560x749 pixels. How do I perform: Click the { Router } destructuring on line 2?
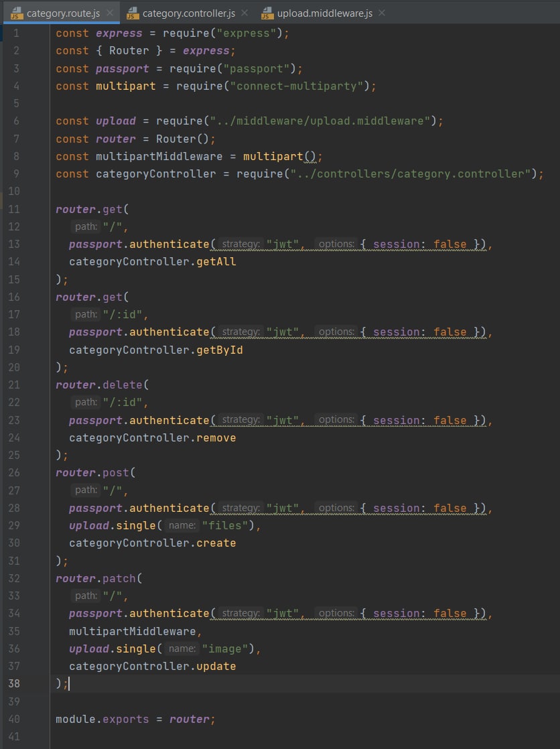129,51
